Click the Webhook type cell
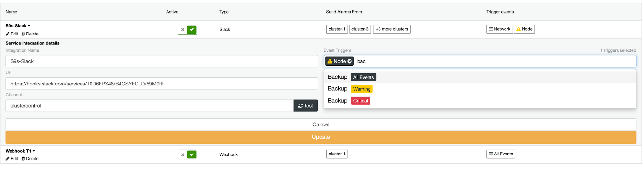The image size is (644, 169). [x=229, y=154]
